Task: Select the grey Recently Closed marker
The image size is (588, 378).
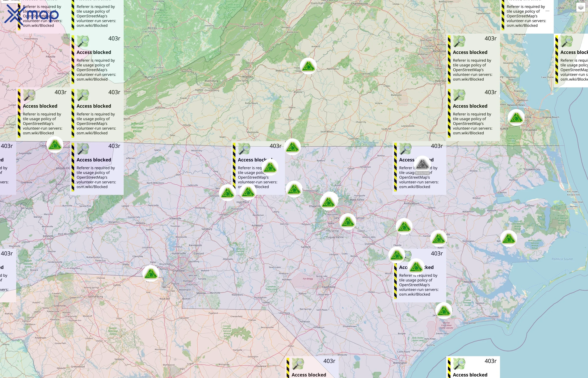Action: [x=423, y=164]
